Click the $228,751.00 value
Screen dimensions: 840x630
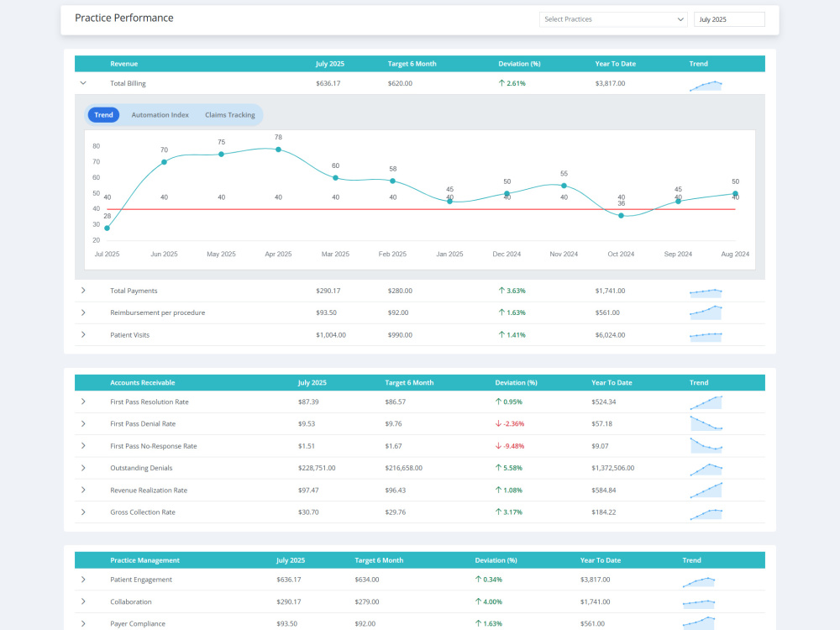click(x=317, y=468)
